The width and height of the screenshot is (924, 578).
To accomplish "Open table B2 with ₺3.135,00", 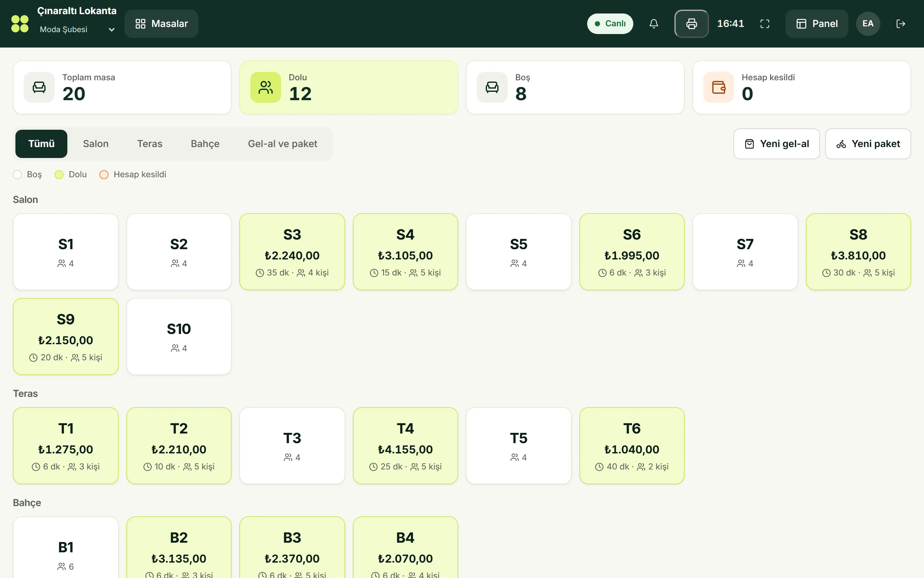I will click(x=179, y=547).
